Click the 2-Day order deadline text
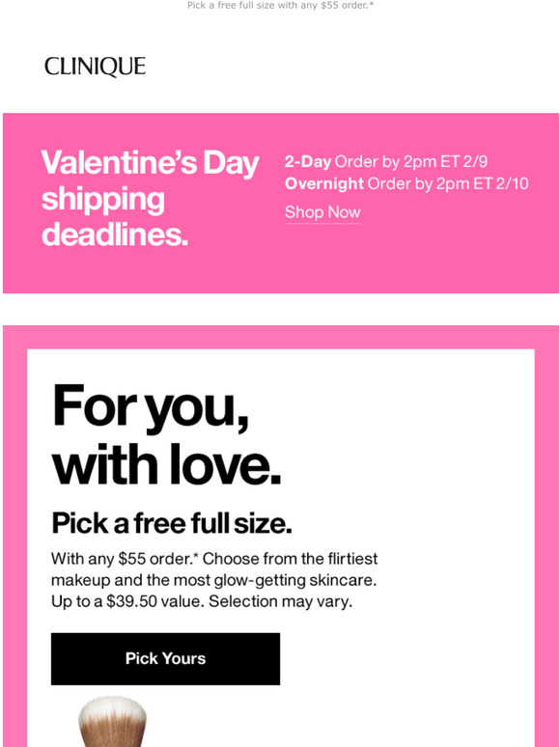The height and width of the screenshot is (747, 560). [386, 161]
